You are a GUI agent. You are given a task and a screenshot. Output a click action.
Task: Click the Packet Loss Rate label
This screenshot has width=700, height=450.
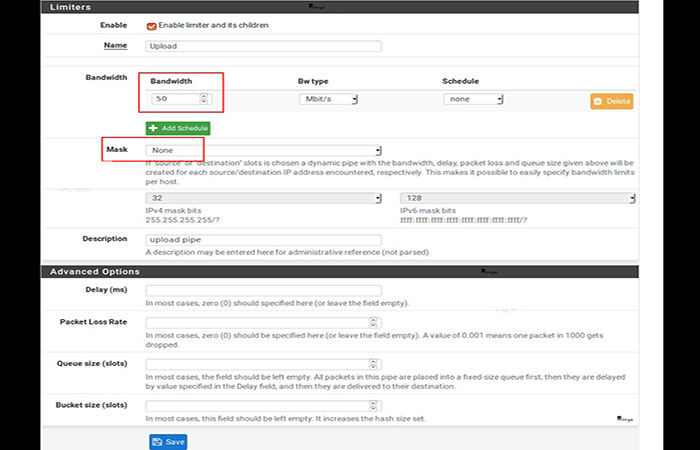(93, 322)
